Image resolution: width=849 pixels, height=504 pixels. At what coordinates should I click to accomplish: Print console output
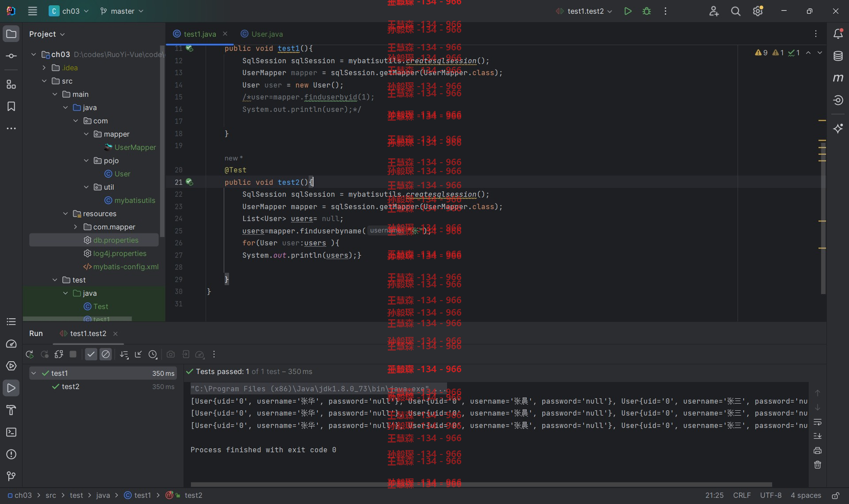(x=818, y=451)
